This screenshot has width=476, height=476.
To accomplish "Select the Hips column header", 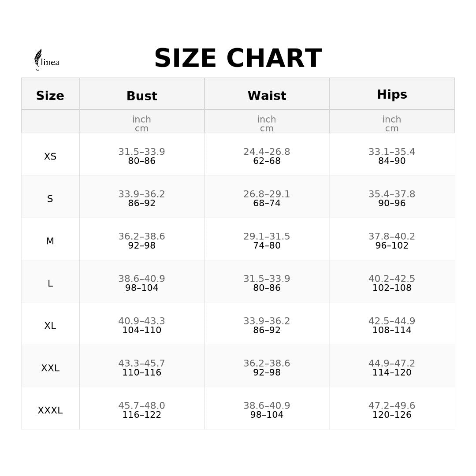I will pyautogui.click(x=392, y=94).
